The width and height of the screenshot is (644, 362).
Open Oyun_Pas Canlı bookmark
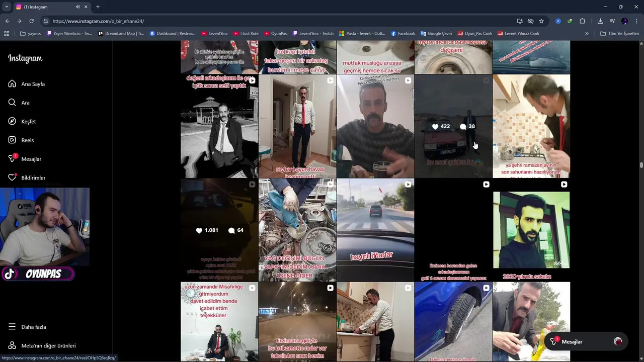474,34
